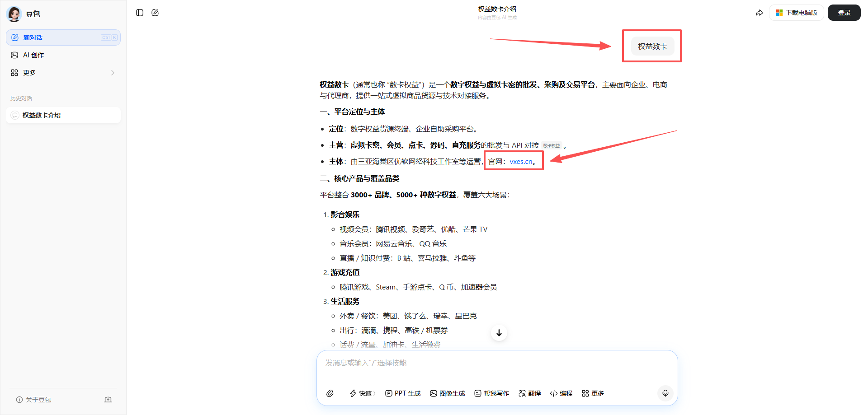Screen dimensions: 868x415
Task: Click inside the message input field
Action: click(452, 363)
